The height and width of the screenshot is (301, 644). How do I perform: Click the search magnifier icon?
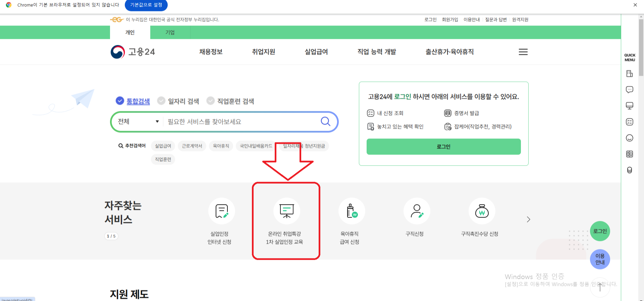325,121
